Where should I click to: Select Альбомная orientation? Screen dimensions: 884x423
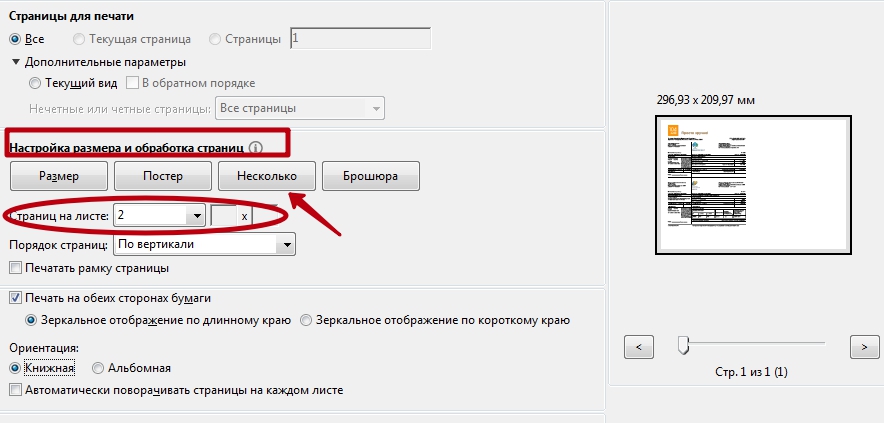pyautogui.click(x=98, y=368)
